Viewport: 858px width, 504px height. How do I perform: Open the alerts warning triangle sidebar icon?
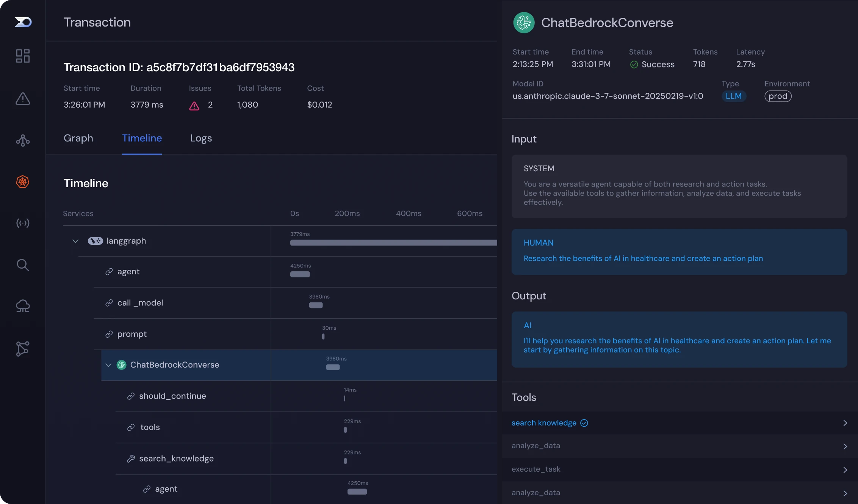coord(23,99)
